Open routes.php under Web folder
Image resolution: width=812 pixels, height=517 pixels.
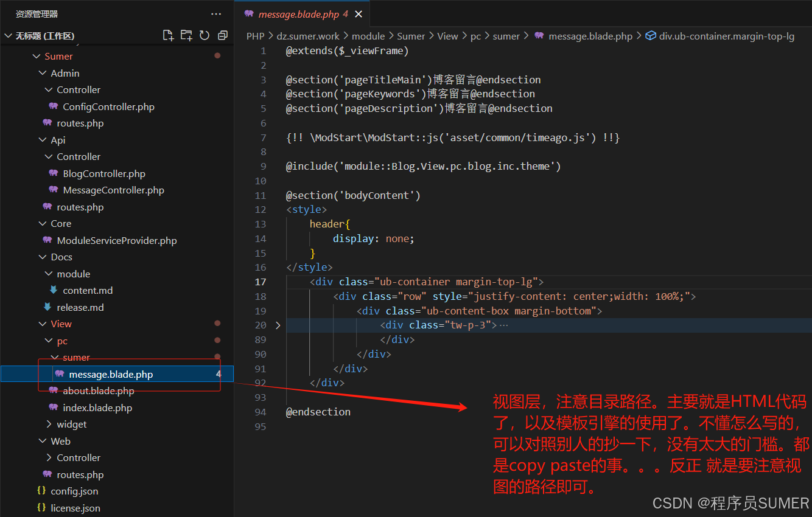point(80,474)
